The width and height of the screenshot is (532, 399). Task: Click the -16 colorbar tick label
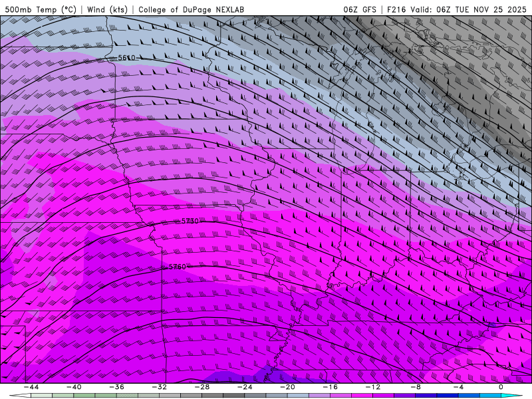tap(330, 387)
